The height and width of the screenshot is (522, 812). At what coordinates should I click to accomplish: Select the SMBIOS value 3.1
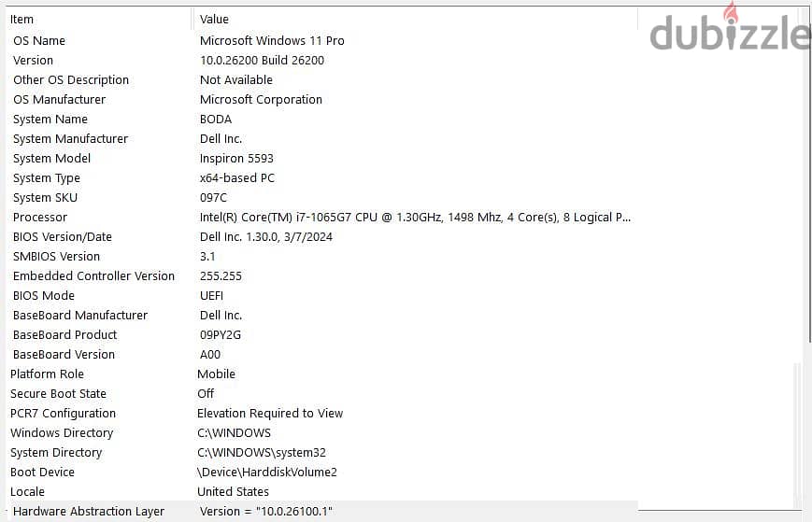[207, 257]
